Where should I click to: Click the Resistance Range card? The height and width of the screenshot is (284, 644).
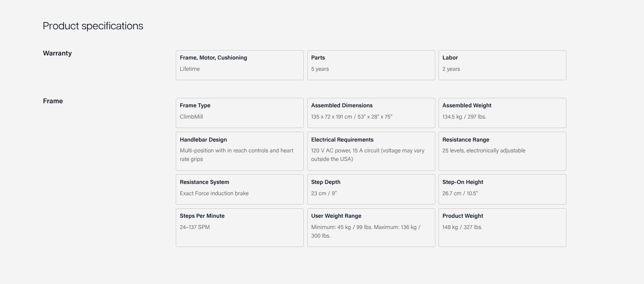tap(502, 151)
